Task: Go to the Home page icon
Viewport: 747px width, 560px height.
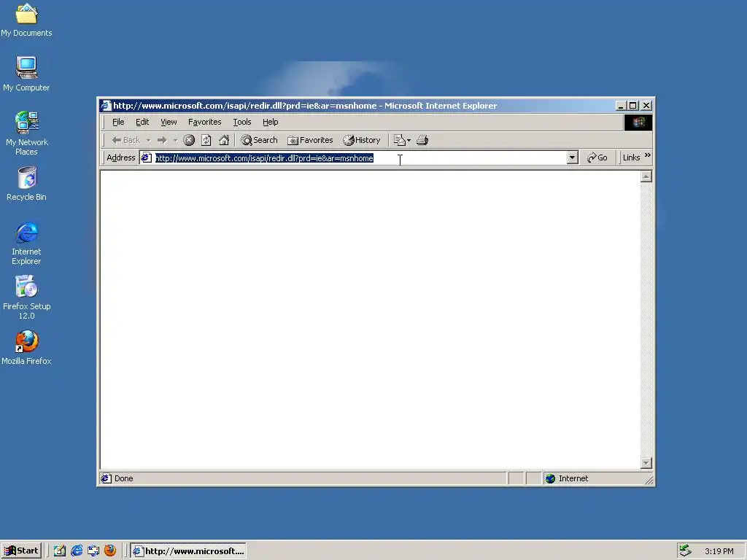Action: coord(224,140)
